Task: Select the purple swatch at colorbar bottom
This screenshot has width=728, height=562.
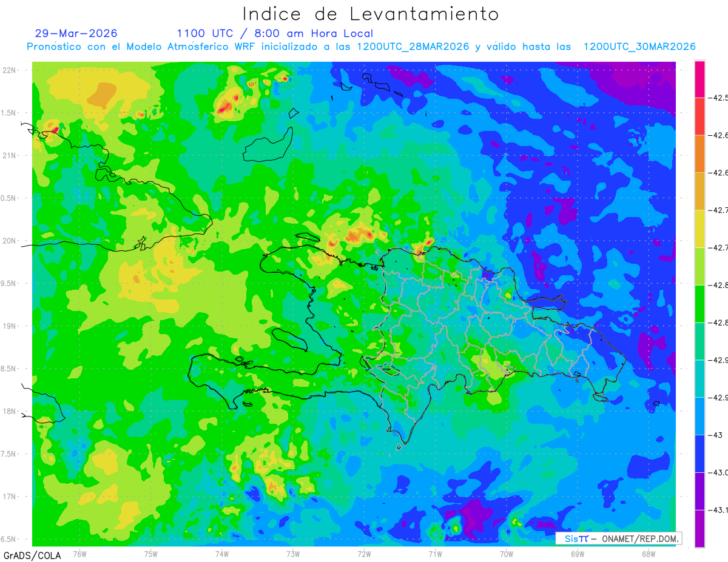Action: coord(699,529)
